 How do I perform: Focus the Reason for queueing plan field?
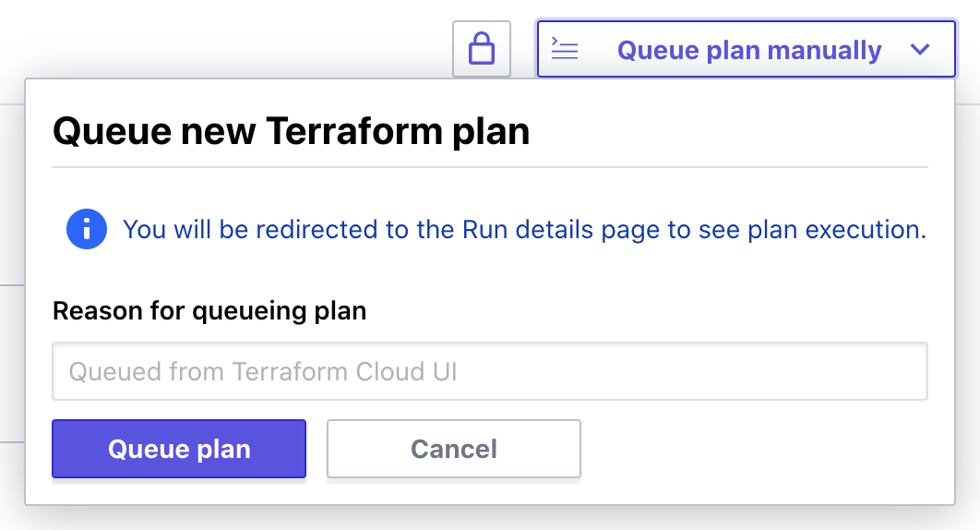(x=489, y=371)
